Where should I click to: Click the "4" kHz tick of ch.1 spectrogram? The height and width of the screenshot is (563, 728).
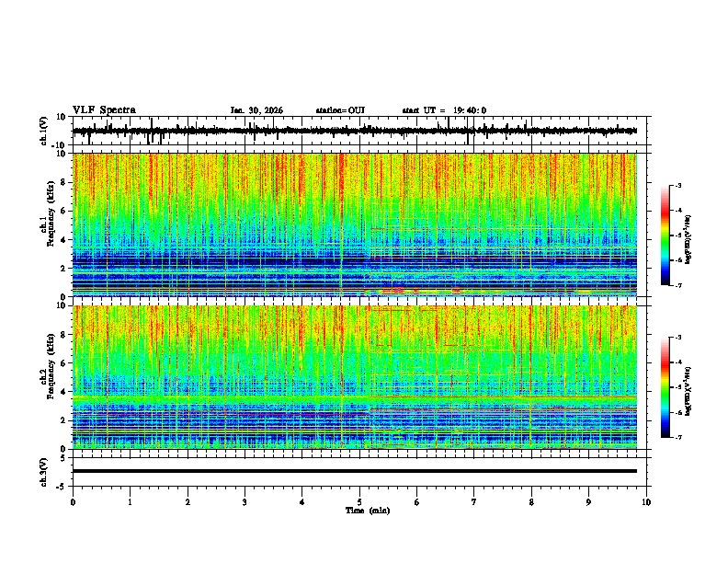pyautogui.click(x=63, y=240)
